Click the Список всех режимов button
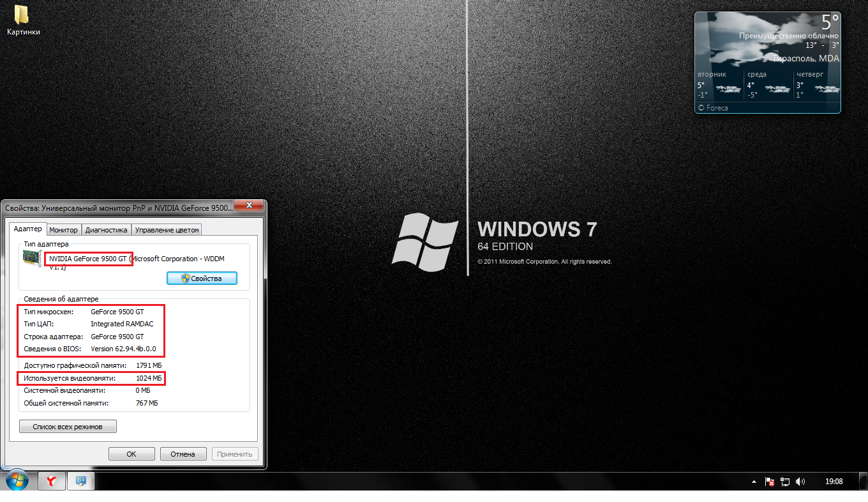 point(68,426)
